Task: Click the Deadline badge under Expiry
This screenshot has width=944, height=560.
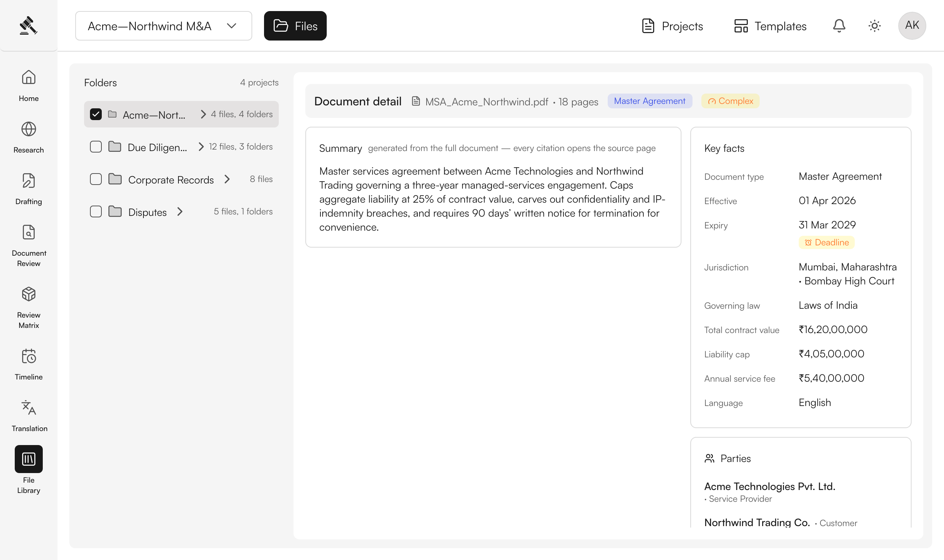Action: (x=826, y=242)
